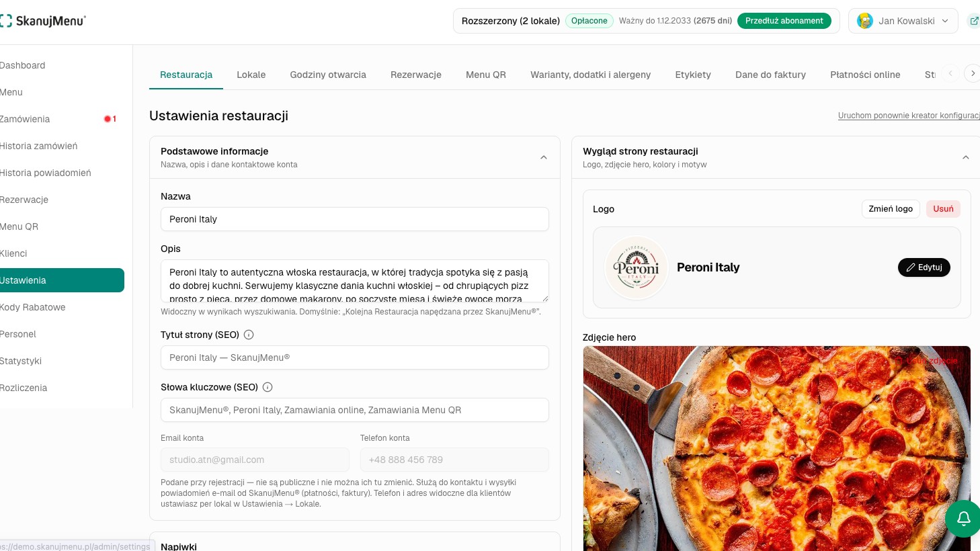Click the tabs scroll right arrow
This screenshot has height=551, width=980.
[x=972, y=73]
